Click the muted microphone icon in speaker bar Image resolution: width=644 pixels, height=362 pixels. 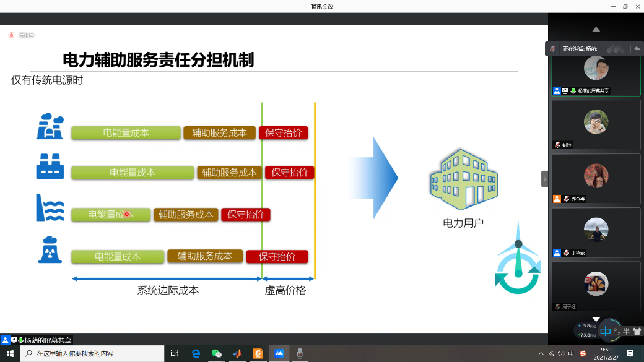(x=553, y=48)
